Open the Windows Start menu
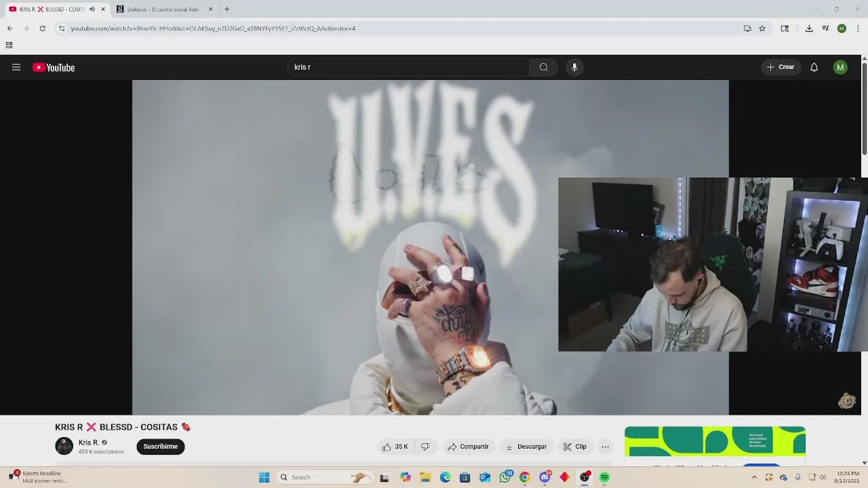Viewport: 868px width, 488px height. 264,477
